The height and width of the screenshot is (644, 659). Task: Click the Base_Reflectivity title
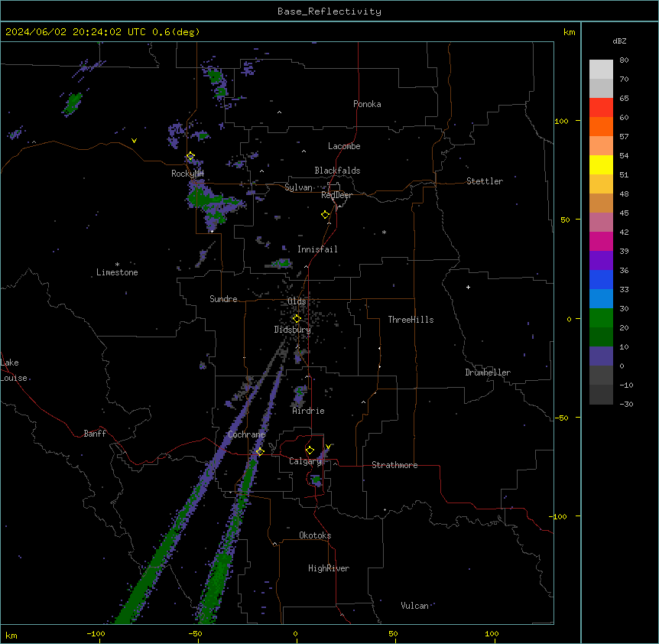point(329,11)
